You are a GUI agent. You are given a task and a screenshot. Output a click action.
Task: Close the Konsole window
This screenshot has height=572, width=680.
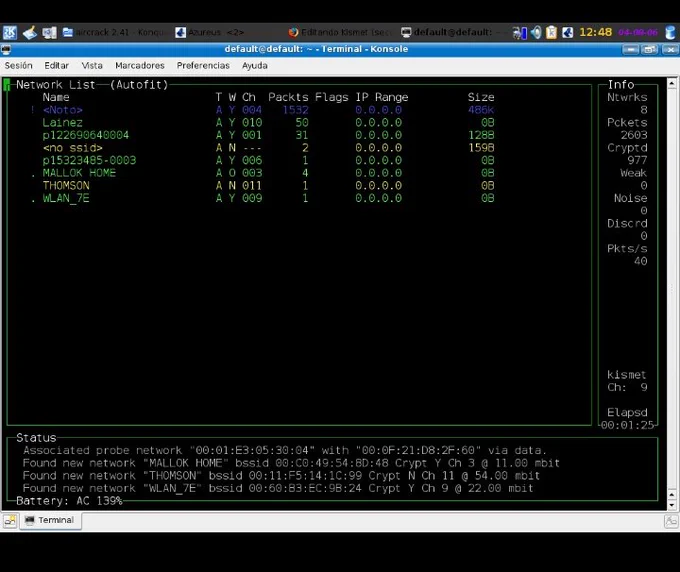coord(670,49)
